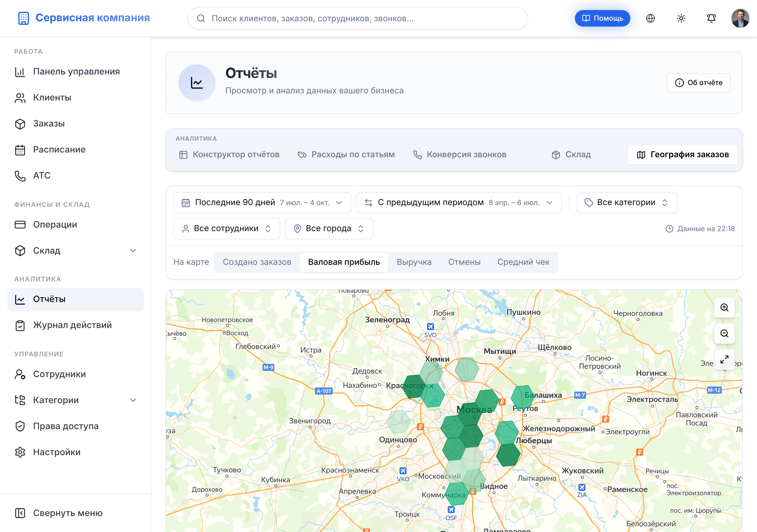
Task: Go to Заказы section
Action: pyautogui.click(x=75, y=124)
